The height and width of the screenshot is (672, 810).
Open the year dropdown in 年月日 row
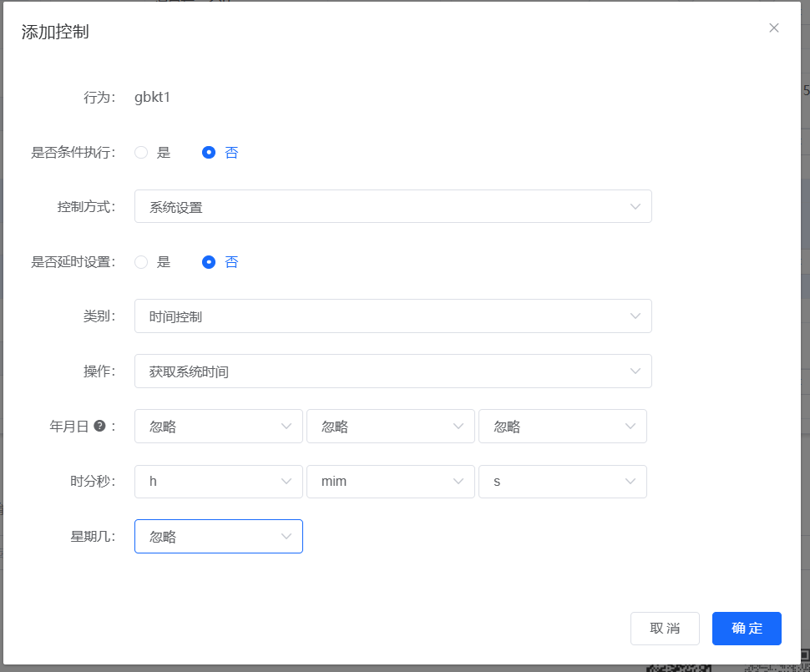(218, 427)
